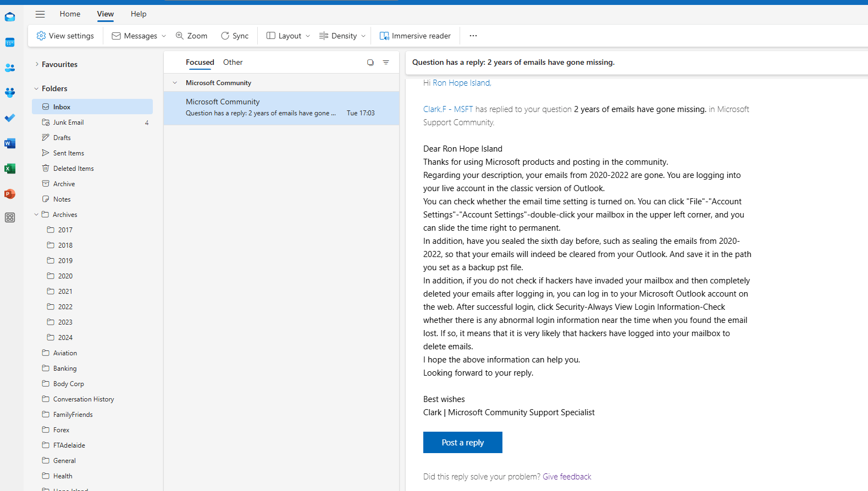Switch to Other inbox tab
868x491 pixels.
pyautogui.click(x=233, y=62)
